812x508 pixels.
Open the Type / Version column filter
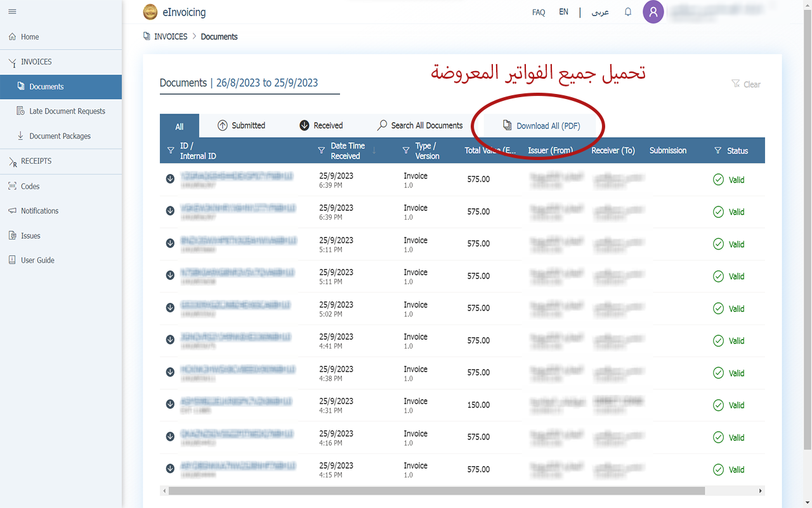tap(405, 150)
